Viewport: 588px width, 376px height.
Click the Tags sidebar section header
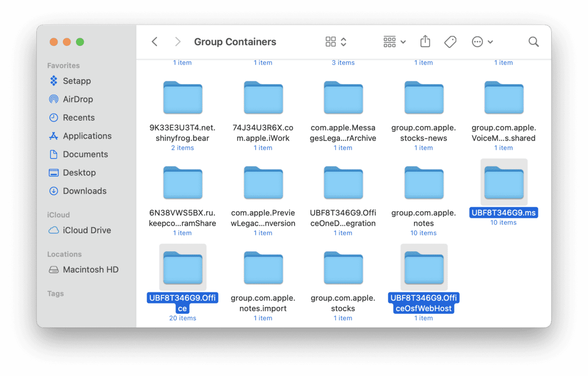(x=56, y=293)
